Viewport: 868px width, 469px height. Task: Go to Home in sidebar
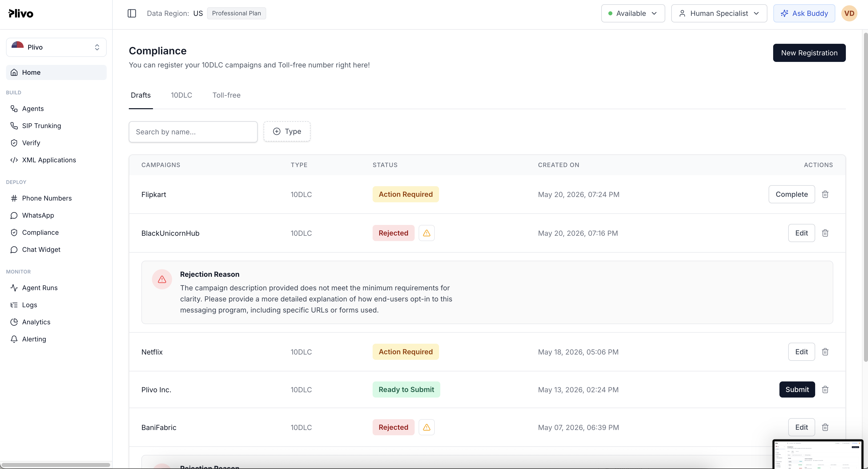point(56,72)
